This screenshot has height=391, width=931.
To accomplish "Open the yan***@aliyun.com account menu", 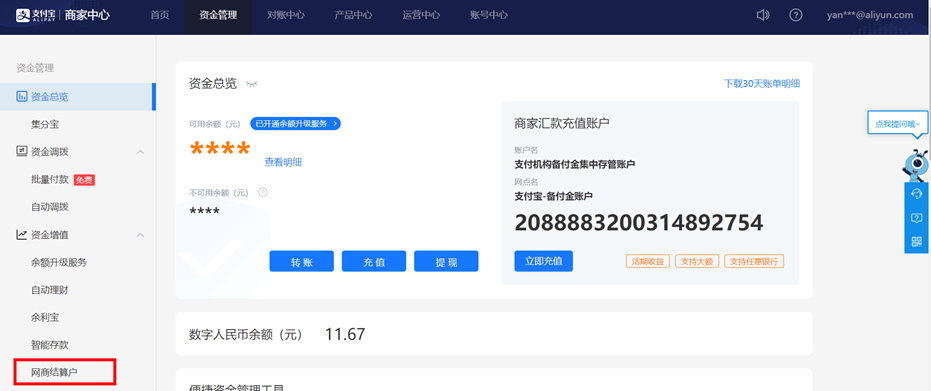I will (869, 15).
